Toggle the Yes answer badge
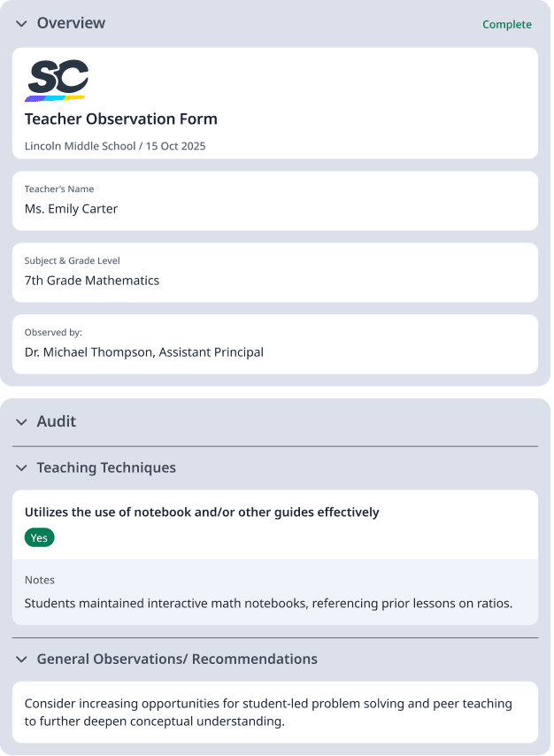 pos(39,537)
